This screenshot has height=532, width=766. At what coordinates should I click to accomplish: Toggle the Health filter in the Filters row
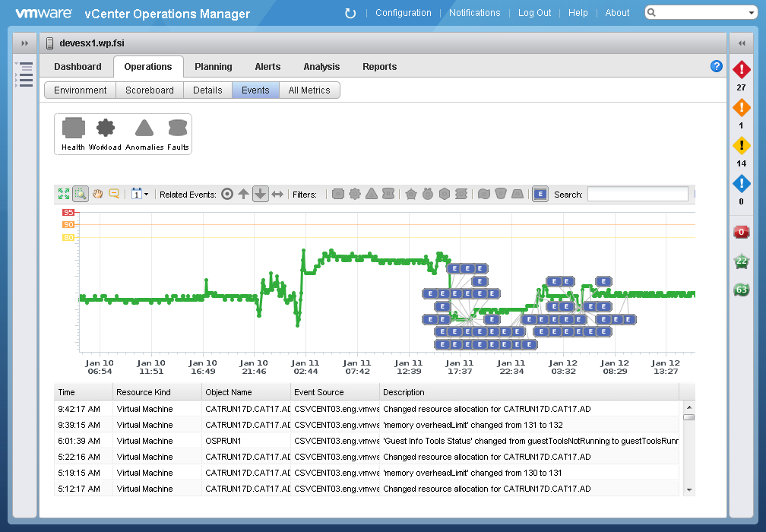click(338, 194)
